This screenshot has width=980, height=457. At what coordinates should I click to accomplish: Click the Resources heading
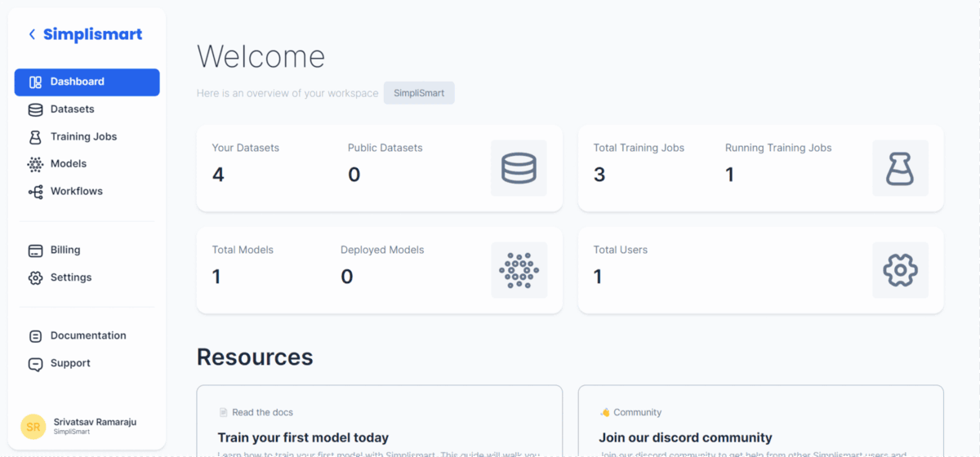pyautogui.click(x=255, y=357)
